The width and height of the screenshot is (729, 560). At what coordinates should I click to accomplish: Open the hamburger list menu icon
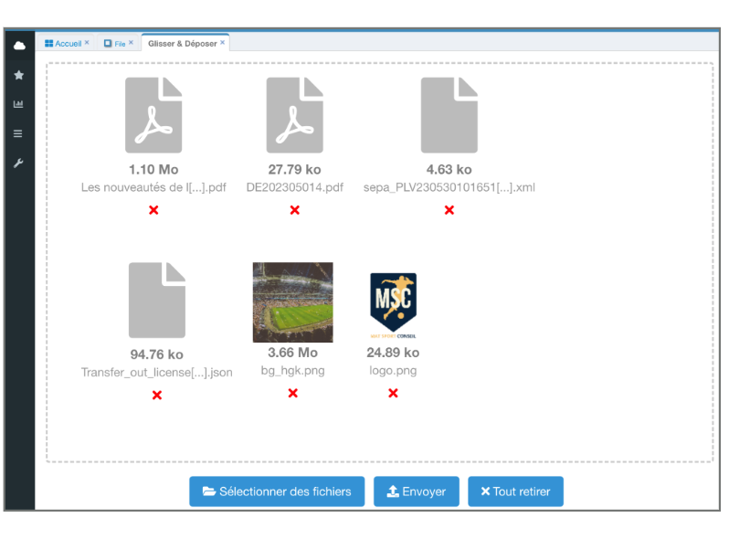tap(18, 133)
